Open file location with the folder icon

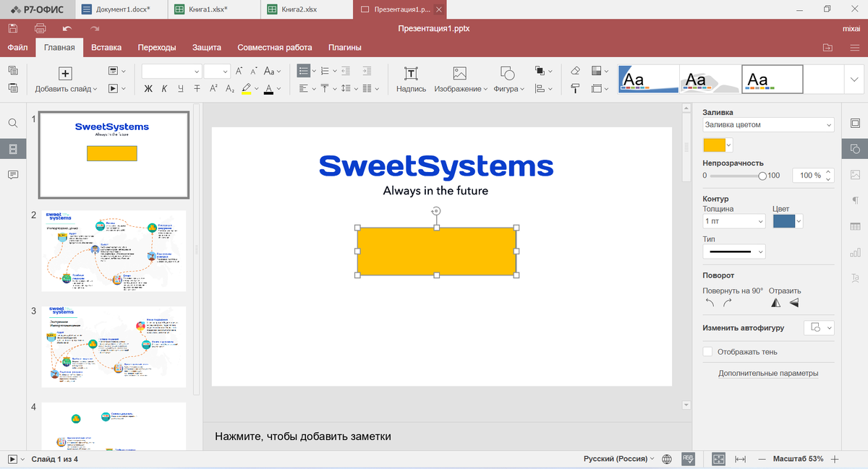tap(827, 48)
